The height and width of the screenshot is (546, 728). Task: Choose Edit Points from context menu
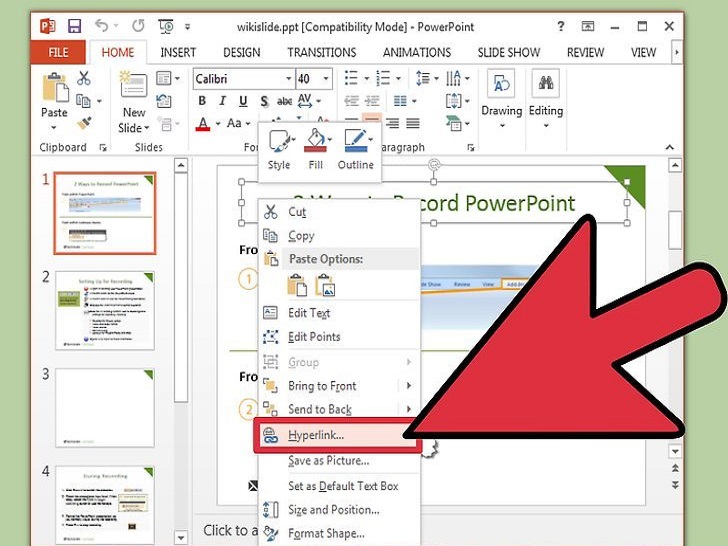pyautogui.click(x=339, y=337)
